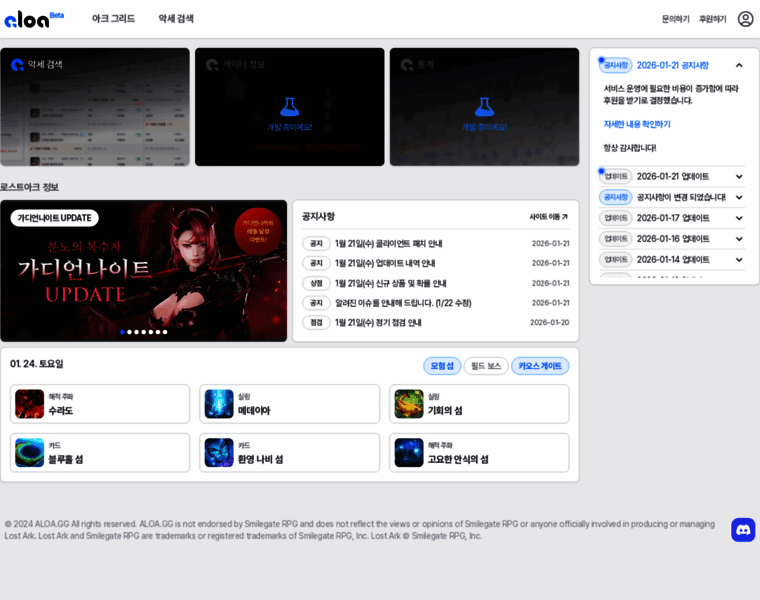The image size is (760, 600).
Task: Select the fourth banner carousel dot
Action: tap(143, 332)
